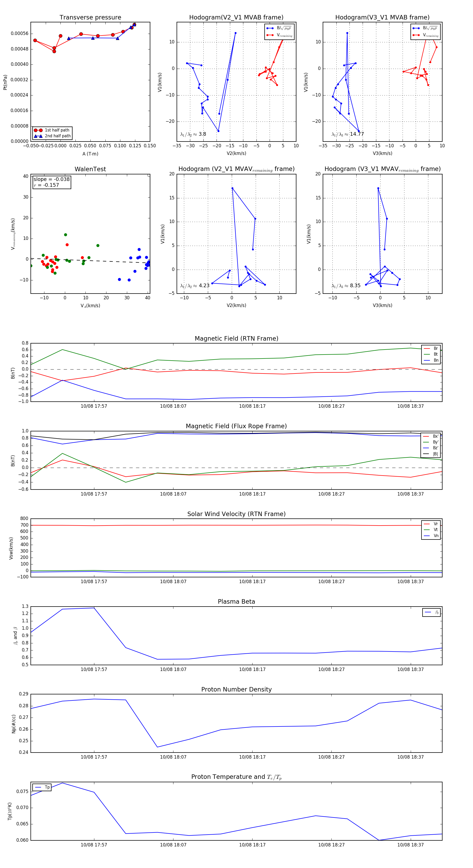Click the 'Vn' legend entry
Image resolution: width=473 pixels, height=868 pixels.
[431, 536]
